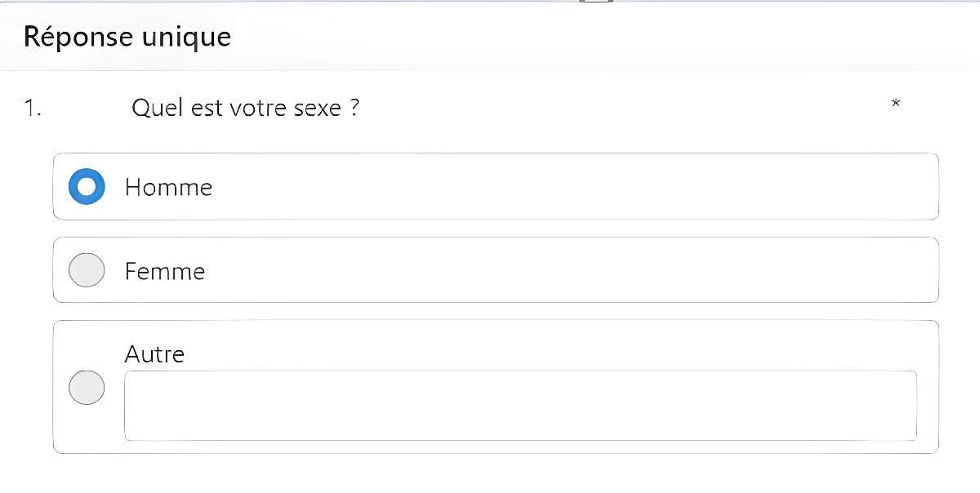Image resolution: width=980 pixels, height=493 pixels.
Task: Click the question mark ending the question
Action: (x=354, y=108)
